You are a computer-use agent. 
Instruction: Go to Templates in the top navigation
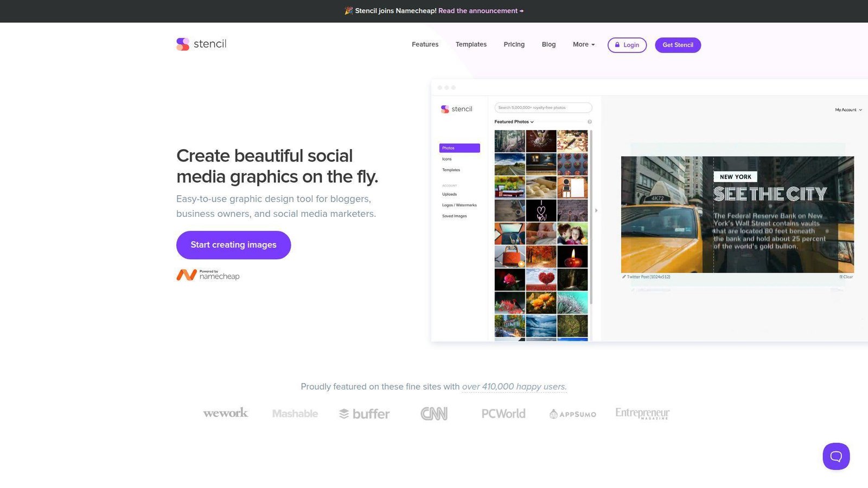point(471,44)
